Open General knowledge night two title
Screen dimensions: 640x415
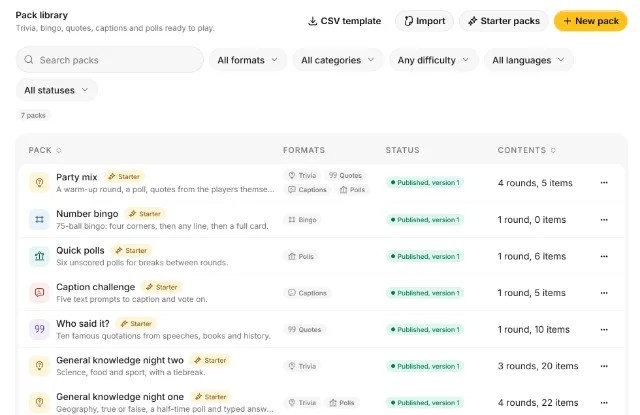(x=120, y=360)
